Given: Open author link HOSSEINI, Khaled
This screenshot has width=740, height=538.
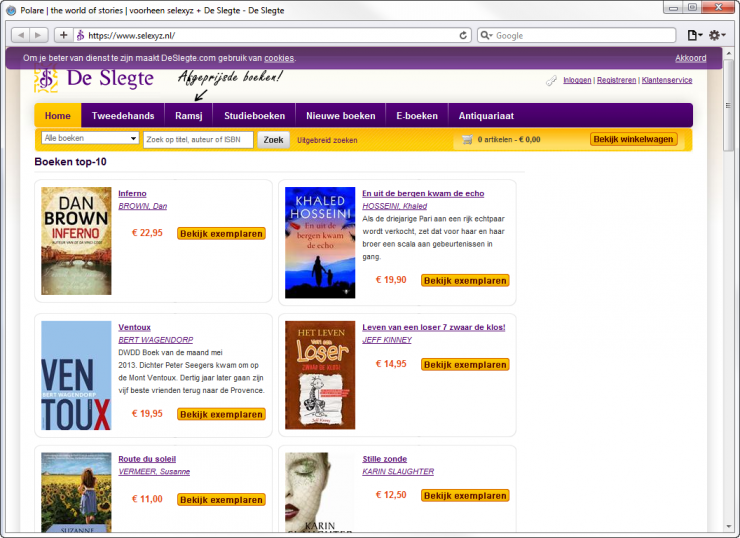Looking at the screenshot, I should tap(395, 206).
